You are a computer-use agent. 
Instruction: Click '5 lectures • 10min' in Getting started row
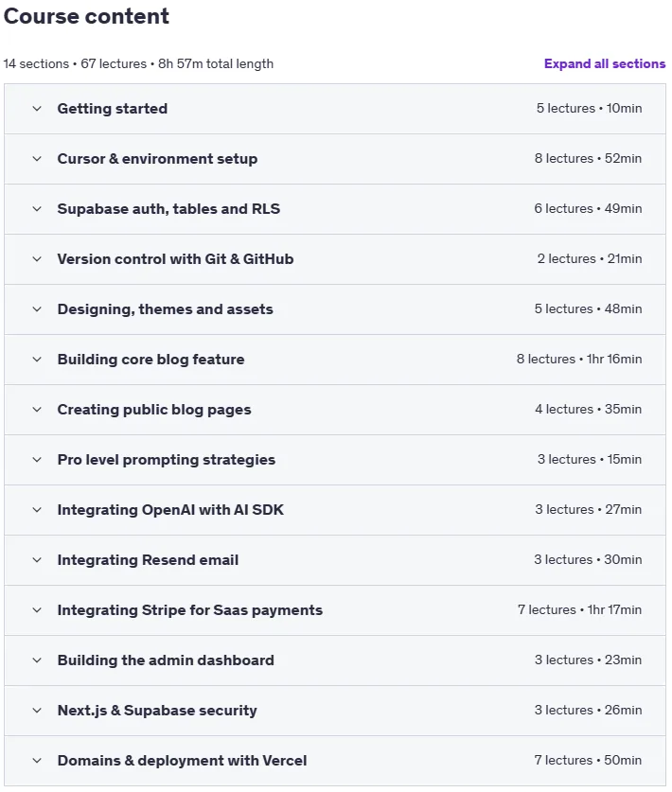(x=589, y=108)
